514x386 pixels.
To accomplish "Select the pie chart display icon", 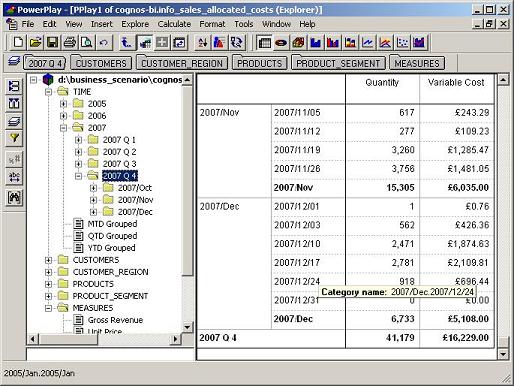I will click(x=281, y=42).
